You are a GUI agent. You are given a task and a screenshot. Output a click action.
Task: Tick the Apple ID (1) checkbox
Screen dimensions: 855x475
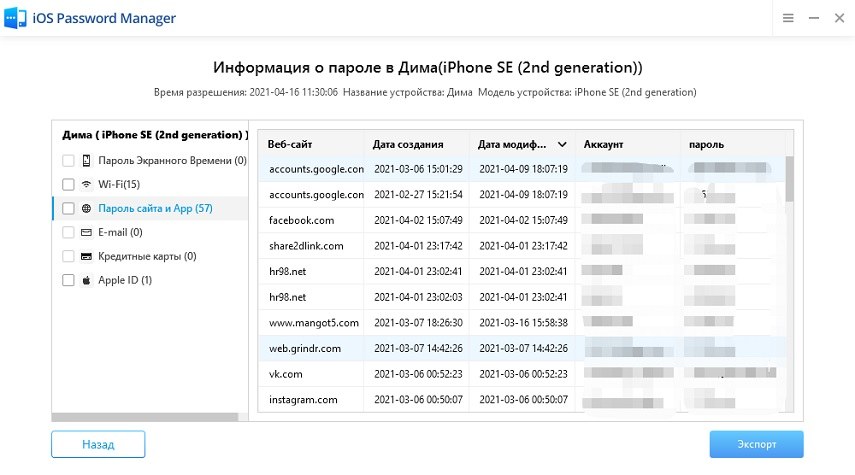click(68, 280)
